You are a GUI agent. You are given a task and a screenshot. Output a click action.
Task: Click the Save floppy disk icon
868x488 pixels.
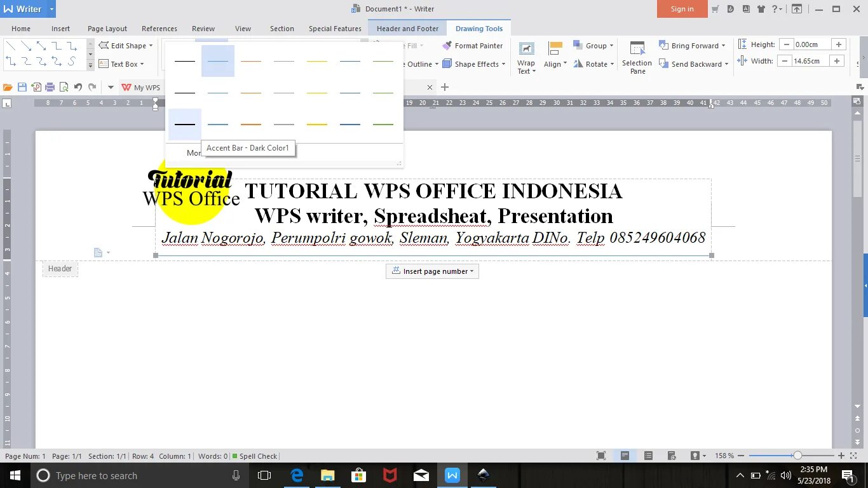[x=22, y=87]
